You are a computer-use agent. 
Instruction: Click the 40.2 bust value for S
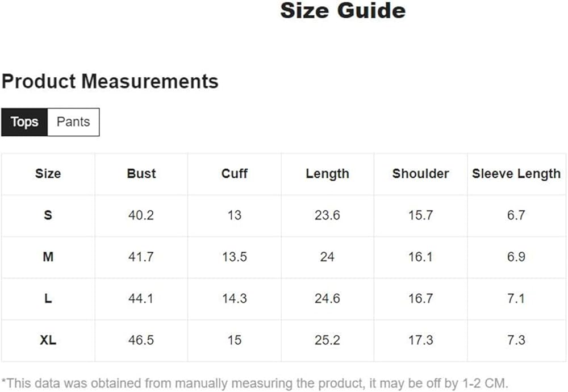coord(141,215)
